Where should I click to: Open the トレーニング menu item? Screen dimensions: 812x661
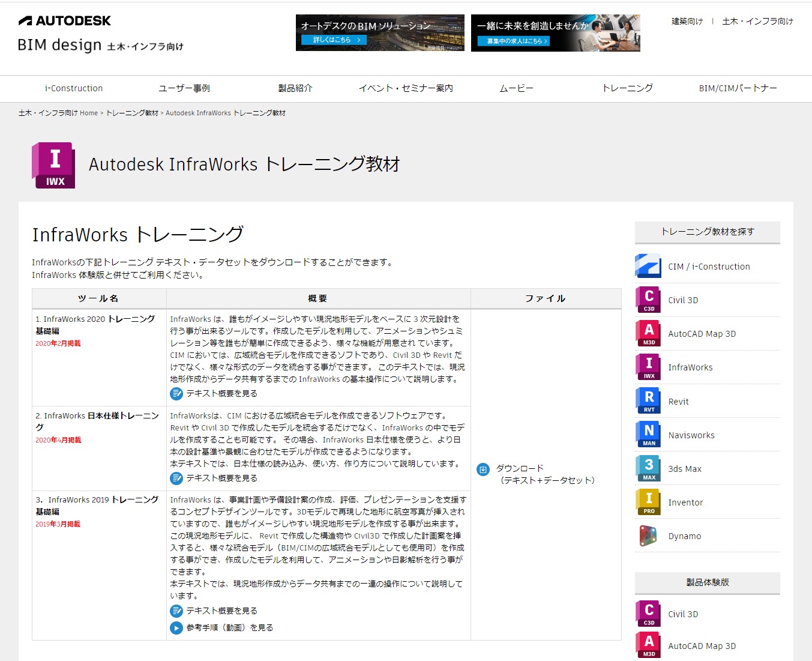(627, 88)
